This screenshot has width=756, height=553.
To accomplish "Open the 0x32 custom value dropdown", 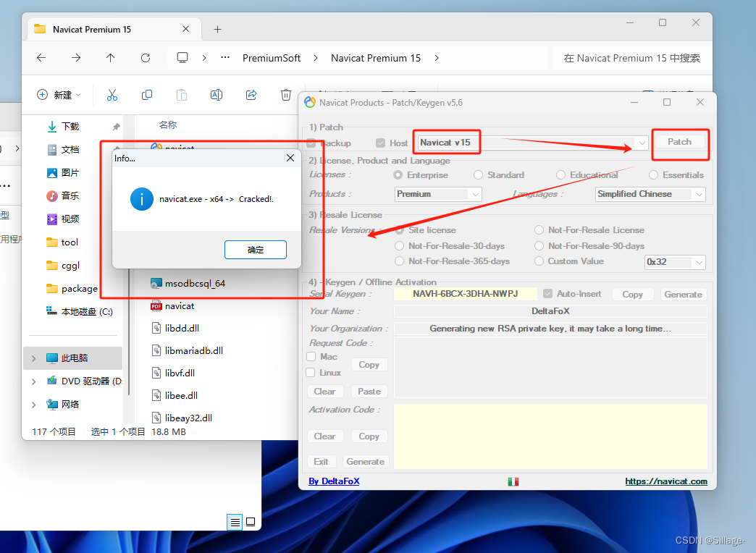I will [x=699, y=262].
